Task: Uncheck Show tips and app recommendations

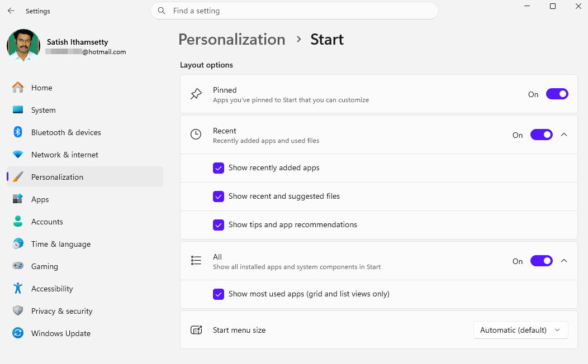Action: pos(218,224)
